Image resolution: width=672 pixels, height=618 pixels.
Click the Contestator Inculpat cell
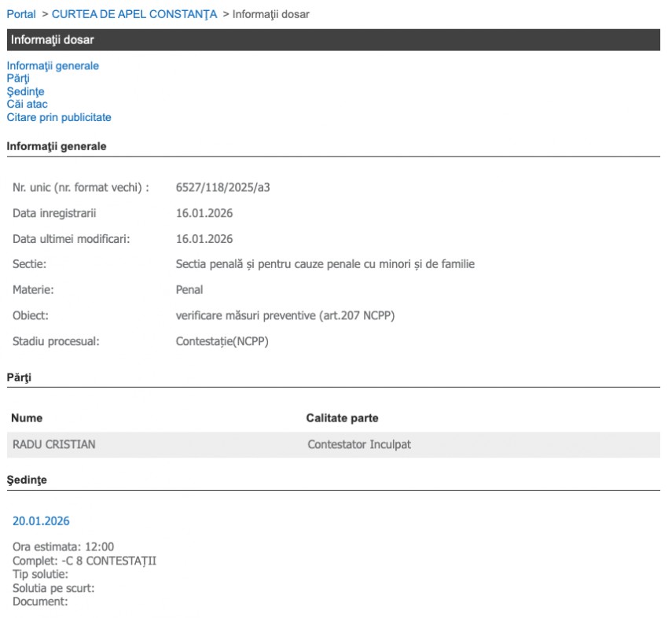(x=358, y=444)
